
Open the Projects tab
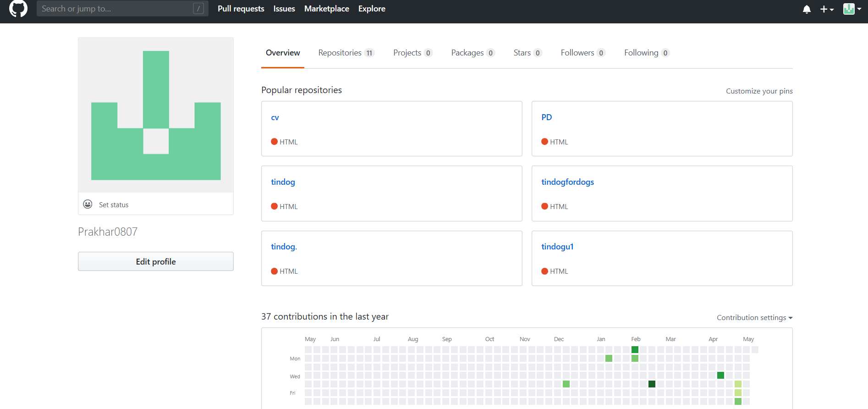click(x=412, y=53)
